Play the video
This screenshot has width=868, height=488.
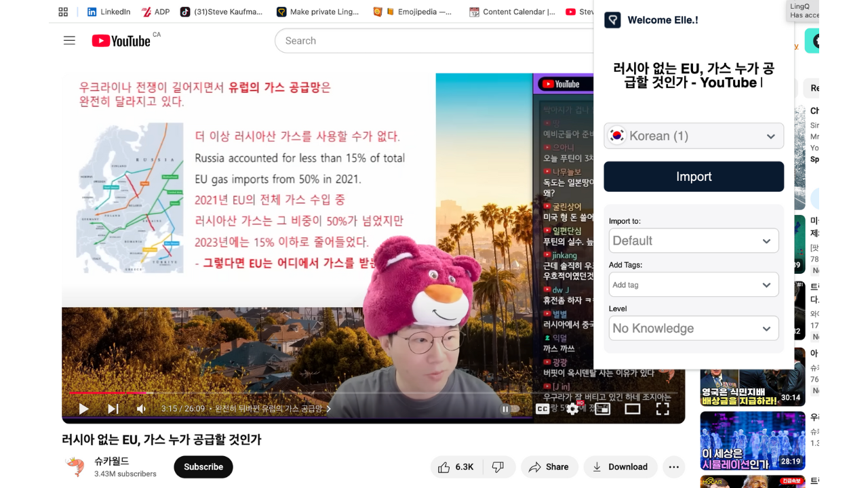point(83,409)
